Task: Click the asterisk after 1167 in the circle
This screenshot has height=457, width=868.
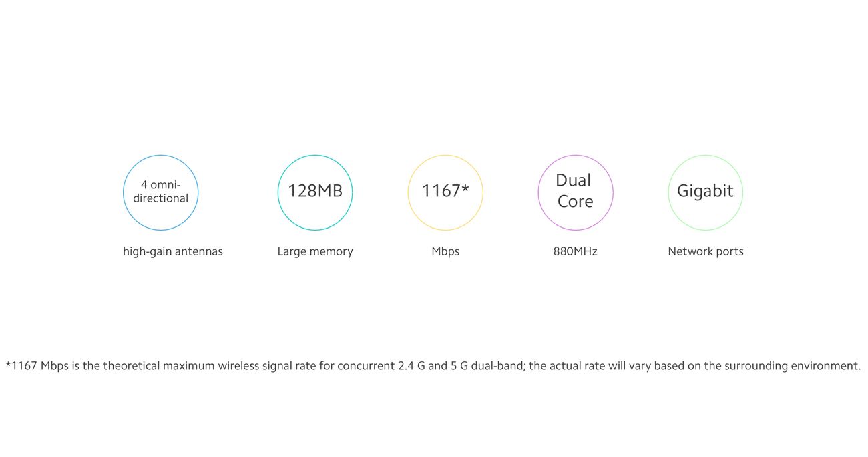Action: coord(465,188)
